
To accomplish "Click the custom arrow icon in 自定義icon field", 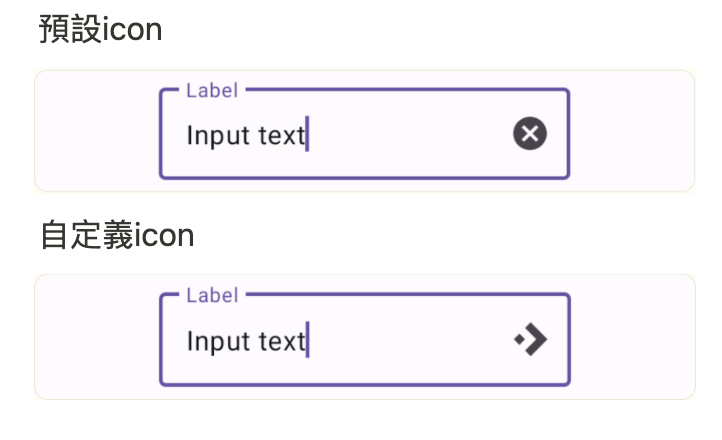I will click(532, 340).
